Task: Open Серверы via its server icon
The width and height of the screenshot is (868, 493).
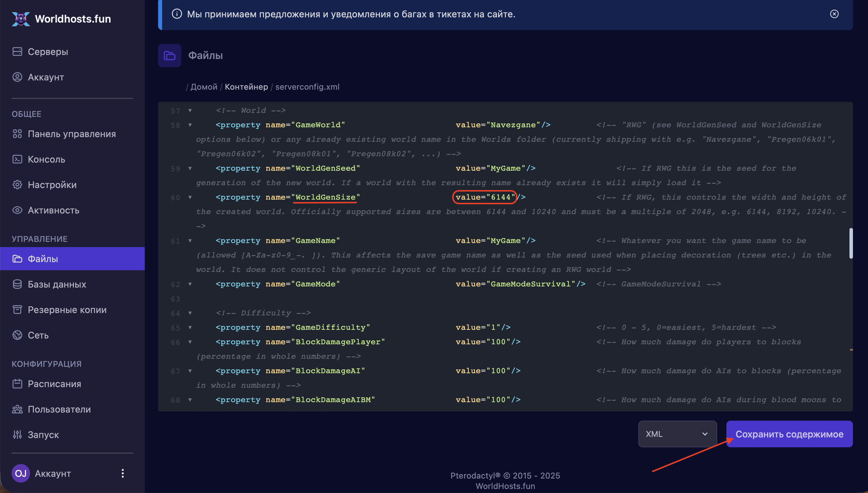Action: point(17,51)
